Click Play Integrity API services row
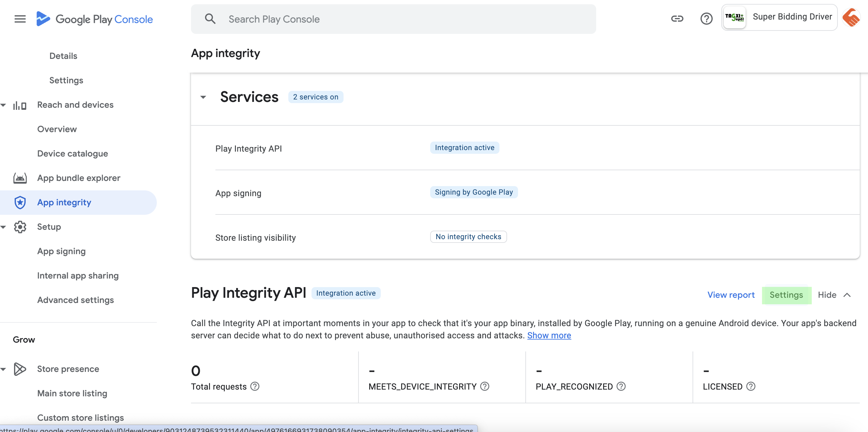 pyautogui.click(x=537, y=148)
